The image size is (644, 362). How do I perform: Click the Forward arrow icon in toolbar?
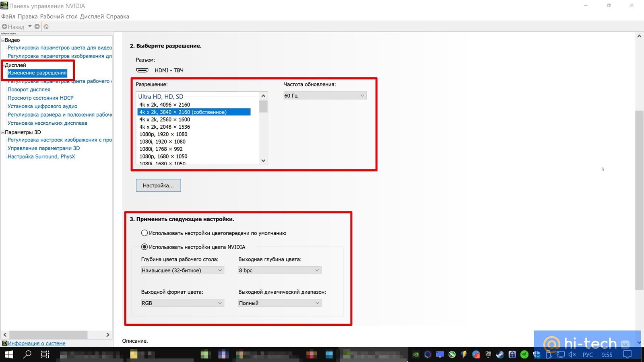(37, 27)
